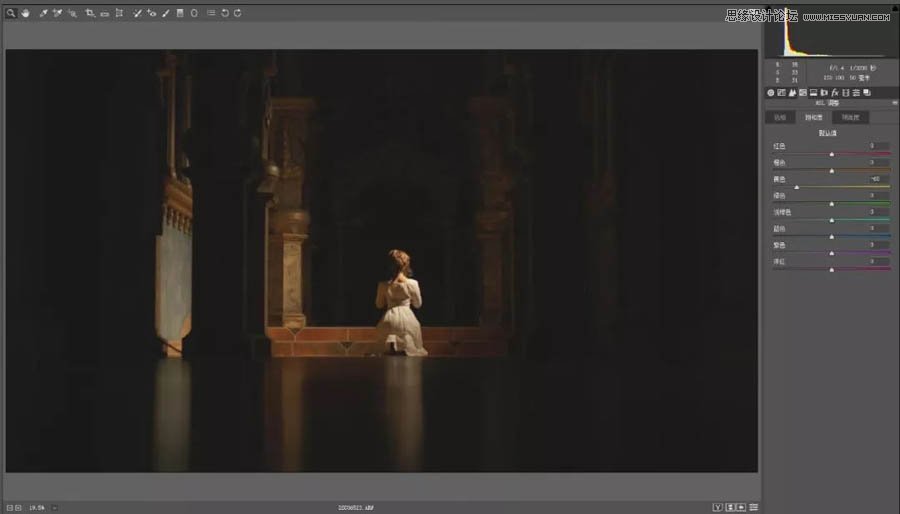Viewport: 900px width, 514px height.
Task: Open the Snapshots panel icon
Action: (x=867, y=92)
